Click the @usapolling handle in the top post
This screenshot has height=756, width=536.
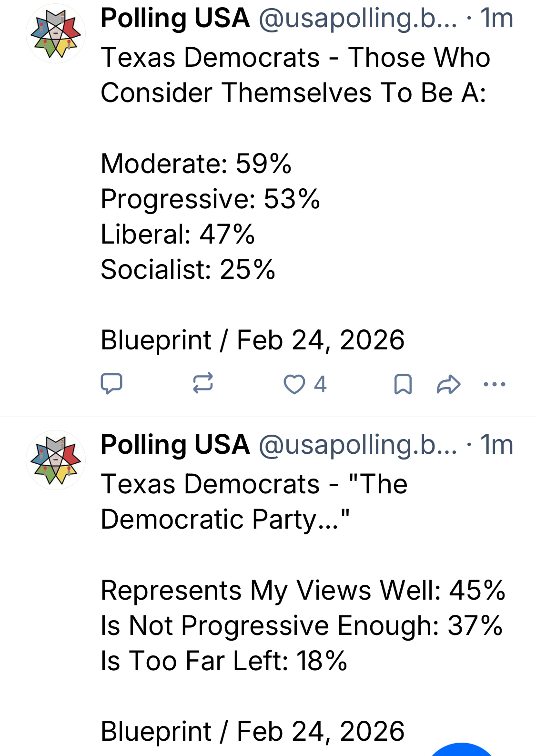coord(357,19)
